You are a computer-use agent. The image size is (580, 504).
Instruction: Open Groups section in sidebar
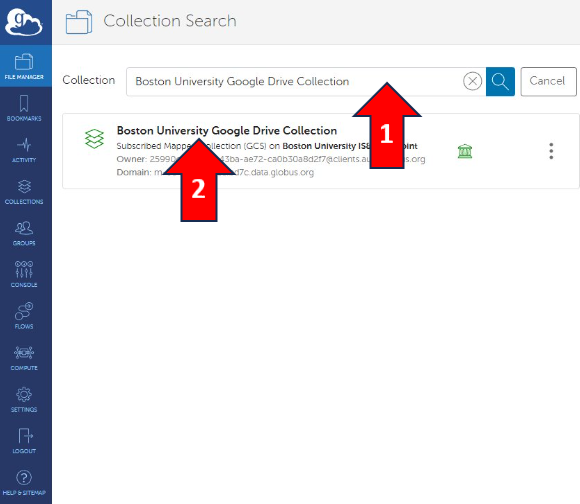coord(24,233)
